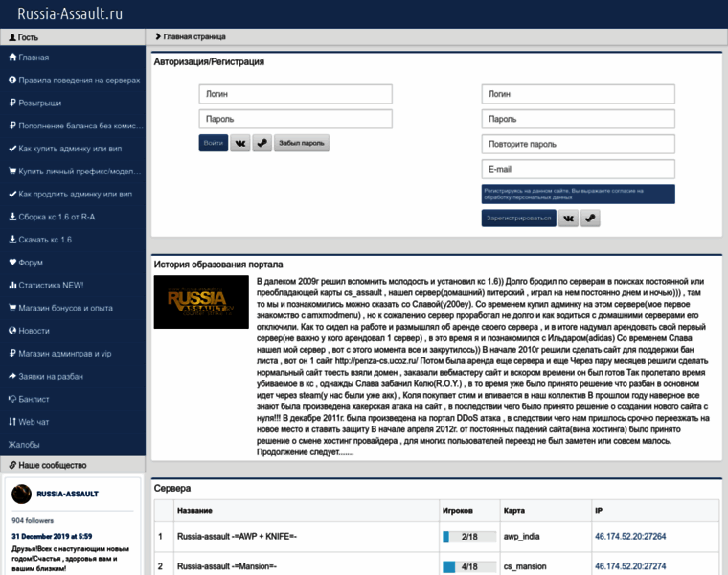The image size is (728, 575).
Task: Click the Главная страница breadcrumb
Action: pos(194,36)
